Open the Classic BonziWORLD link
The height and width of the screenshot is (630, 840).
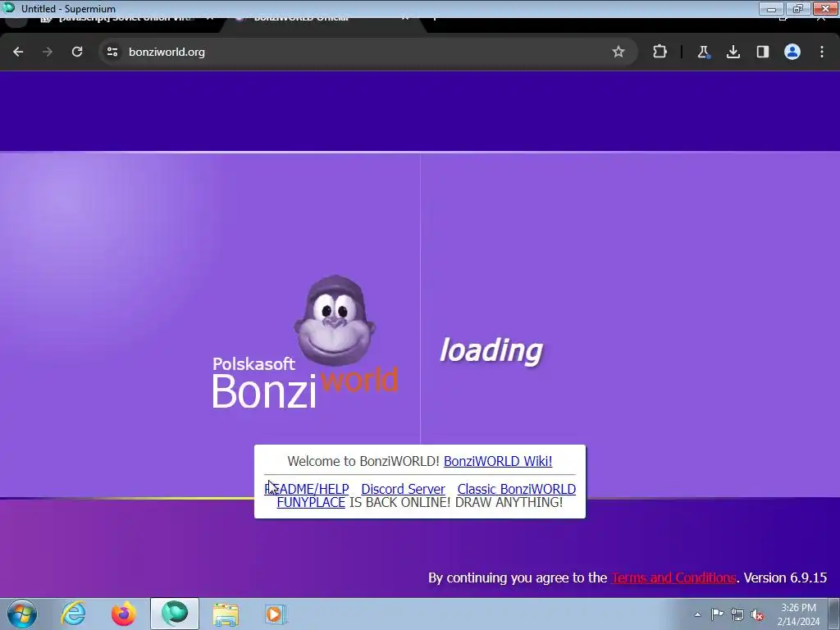click(x=517, y=489)
